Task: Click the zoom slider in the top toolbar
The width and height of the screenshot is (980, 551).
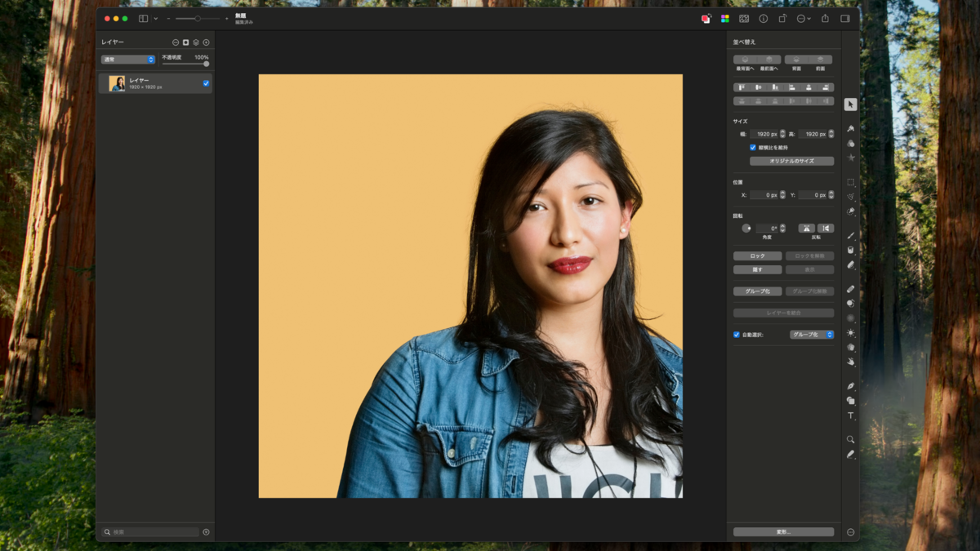Action: pyautogui.click(x=197, y=18)
